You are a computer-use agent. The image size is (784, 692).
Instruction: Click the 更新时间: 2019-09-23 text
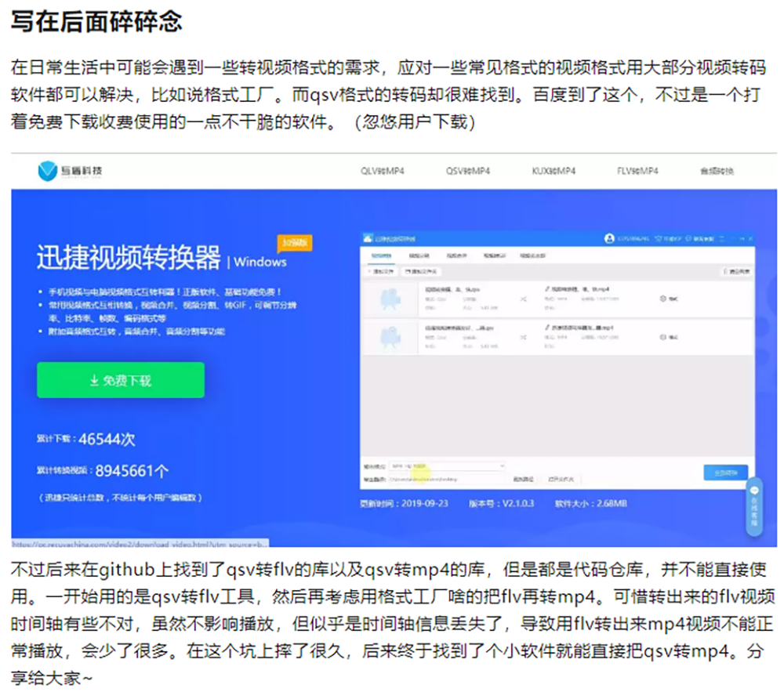404,503
